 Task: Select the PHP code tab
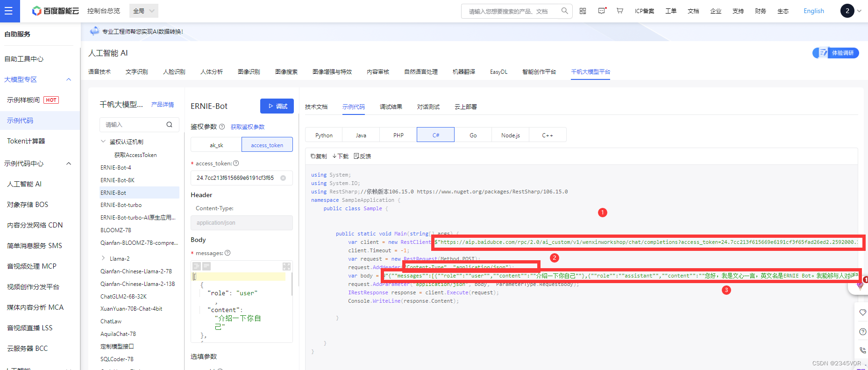pyautogui.click(x=398, y=135)
